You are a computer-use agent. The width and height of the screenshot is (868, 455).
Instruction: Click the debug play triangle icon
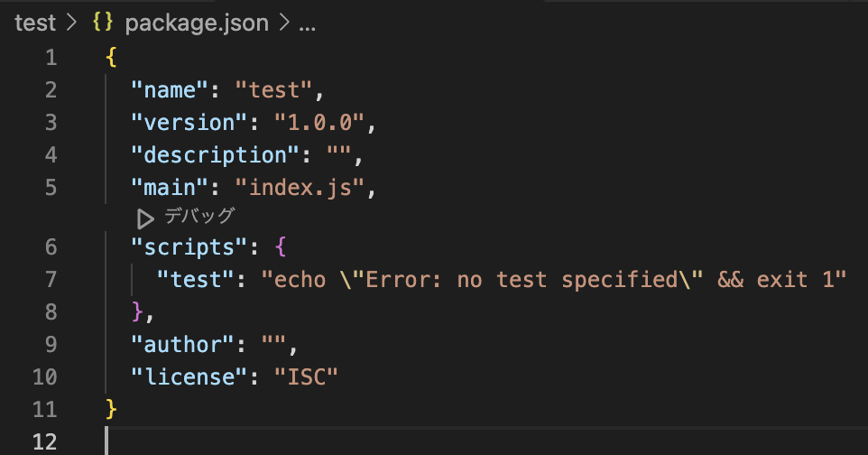[x=145, y=218]
